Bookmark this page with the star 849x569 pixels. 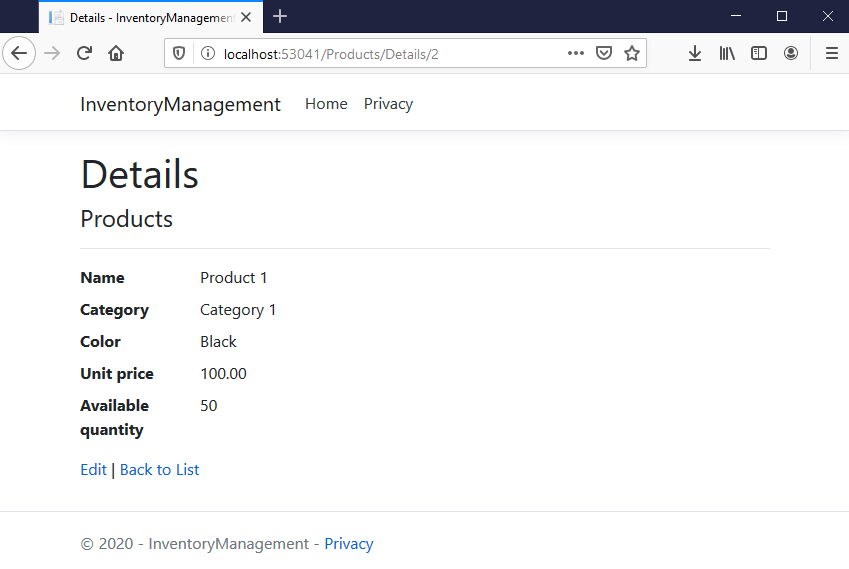(x=632, y=54)
